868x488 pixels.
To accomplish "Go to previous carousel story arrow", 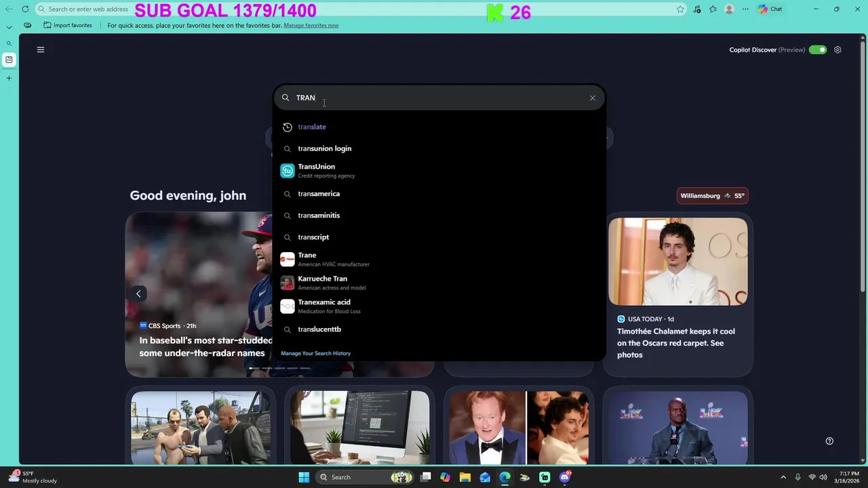I will (x=138, y=293).
